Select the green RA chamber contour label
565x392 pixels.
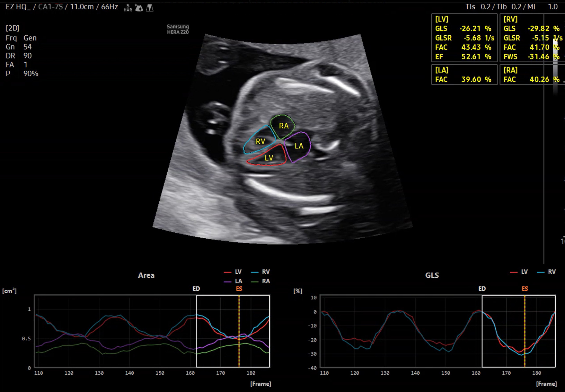(284, 126)
